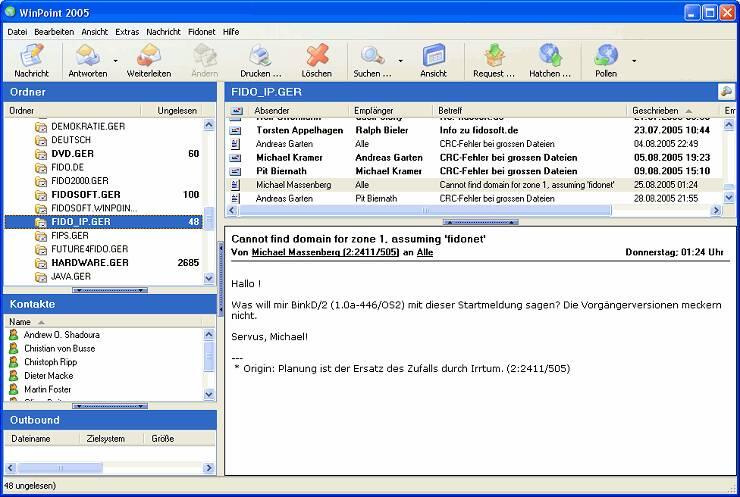Click the Weiterleiten forward icon

click(149, 55)
